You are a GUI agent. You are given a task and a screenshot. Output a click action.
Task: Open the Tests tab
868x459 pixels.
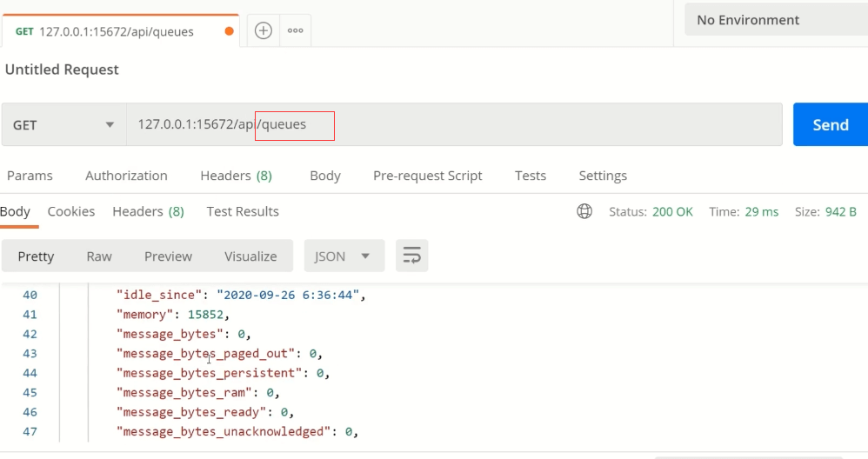[x=531, y=176]
